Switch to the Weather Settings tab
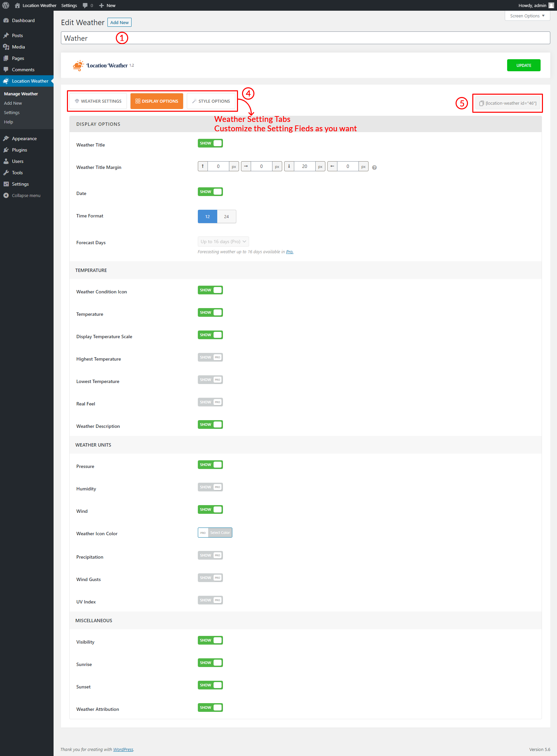The width and height of the screenshot is (557, 756). tap(98, 101)
